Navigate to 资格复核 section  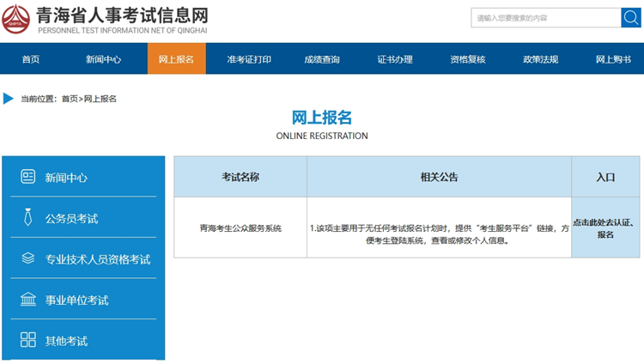[x=468, y=59]
